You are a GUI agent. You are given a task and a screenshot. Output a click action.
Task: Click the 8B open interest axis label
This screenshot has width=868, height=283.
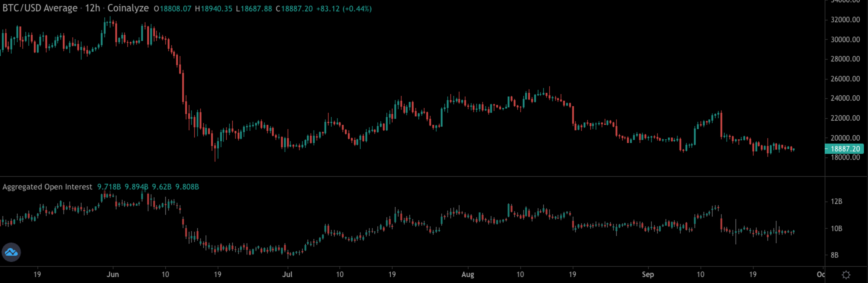point(834,255)
